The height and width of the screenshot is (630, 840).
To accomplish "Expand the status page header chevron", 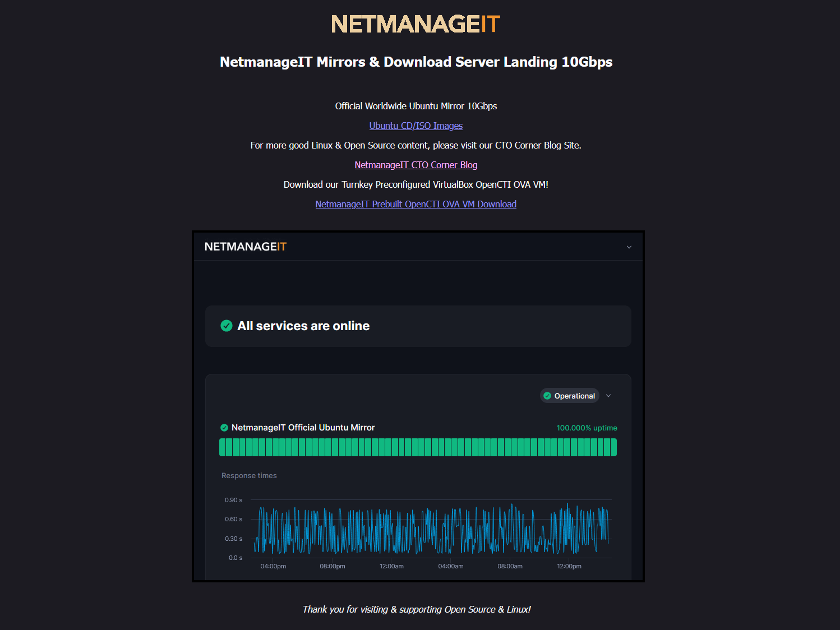I will 629,247.
